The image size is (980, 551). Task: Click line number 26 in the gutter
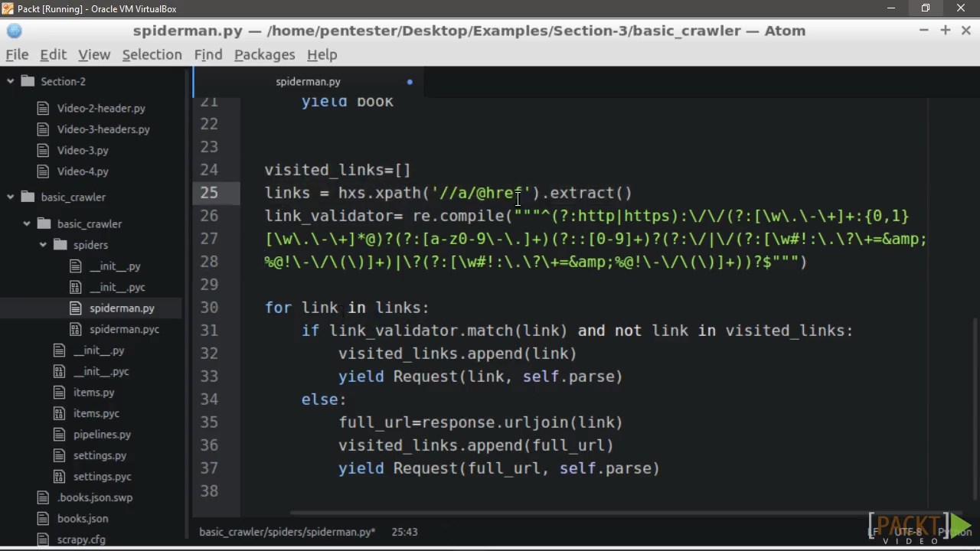tap(209, 216)
